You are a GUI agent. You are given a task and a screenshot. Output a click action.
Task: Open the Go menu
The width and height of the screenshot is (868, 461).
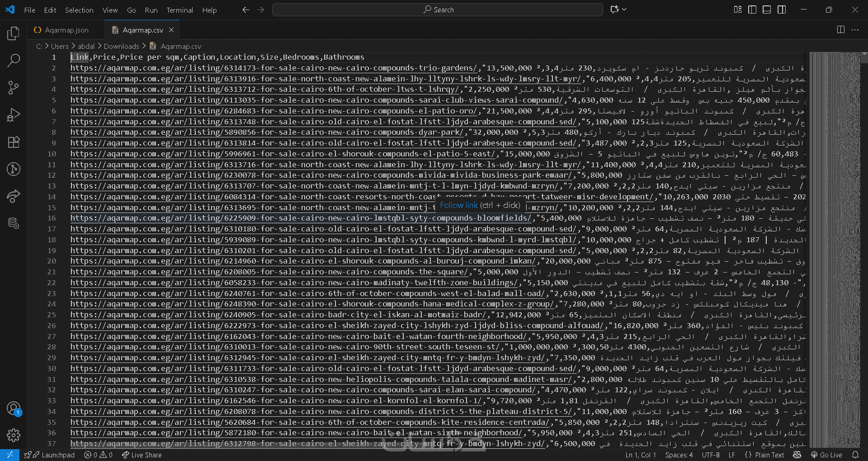click(x=132, y=10)
